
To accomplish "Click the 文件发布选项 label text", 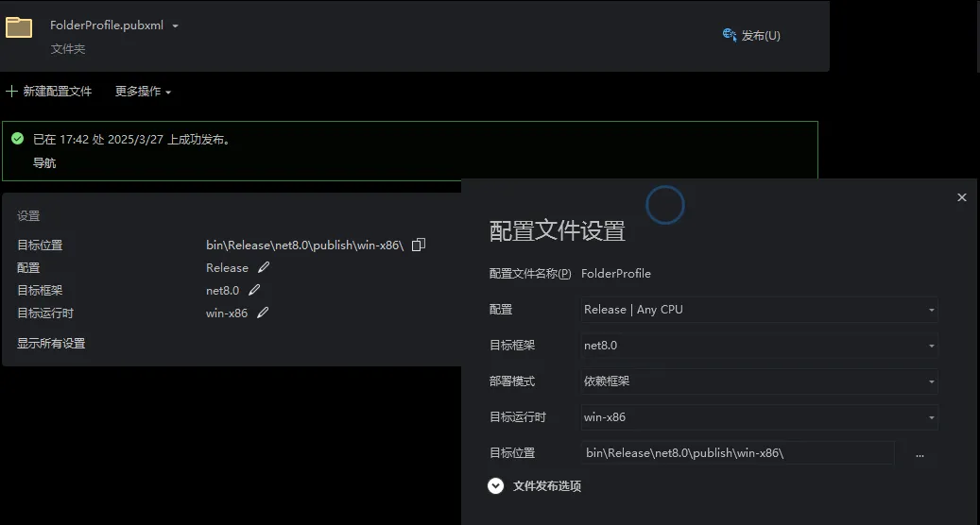I will point(547,485).
